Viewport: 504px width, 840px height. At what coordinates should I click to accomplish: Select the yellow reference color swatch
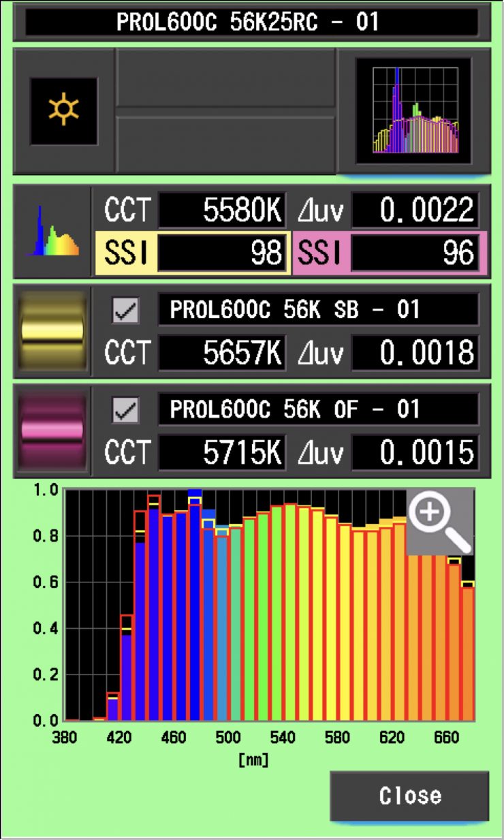52,332
